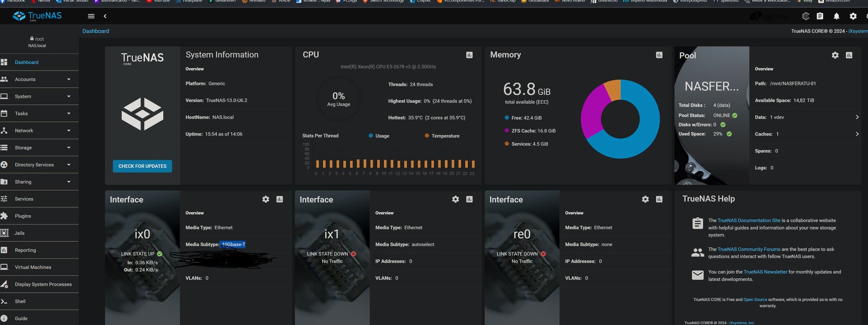
Task: Expand the System menu arrow
Action: [x=69, y=96]
